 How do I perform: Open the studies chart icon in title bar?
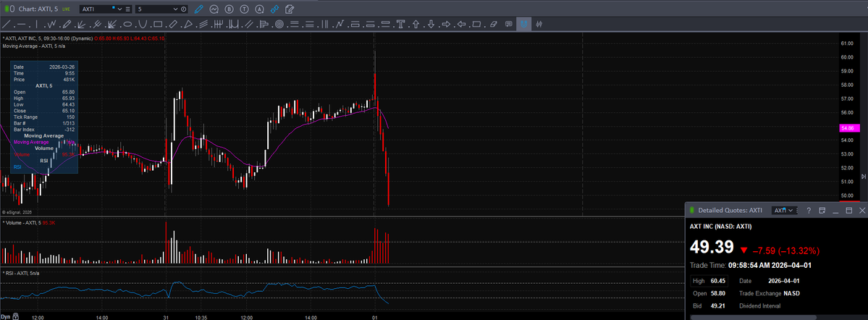tap(214, 9)
